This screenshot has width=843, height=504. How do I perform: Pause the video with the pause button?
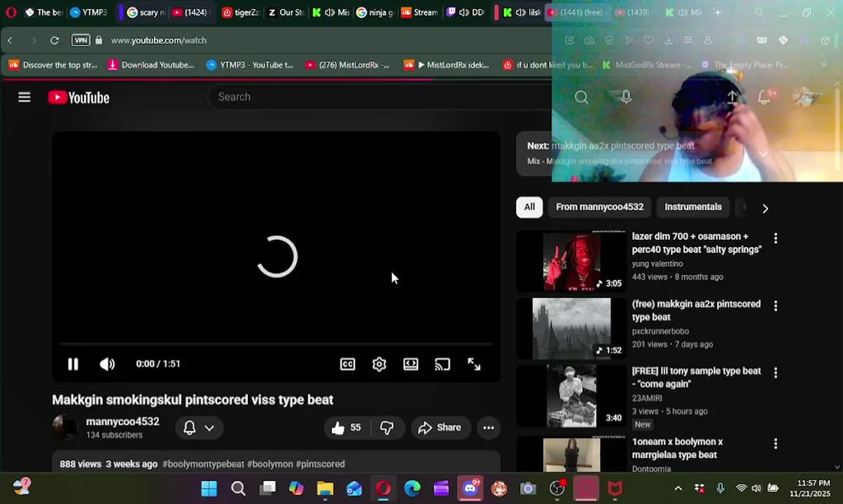tap(73, 364)
